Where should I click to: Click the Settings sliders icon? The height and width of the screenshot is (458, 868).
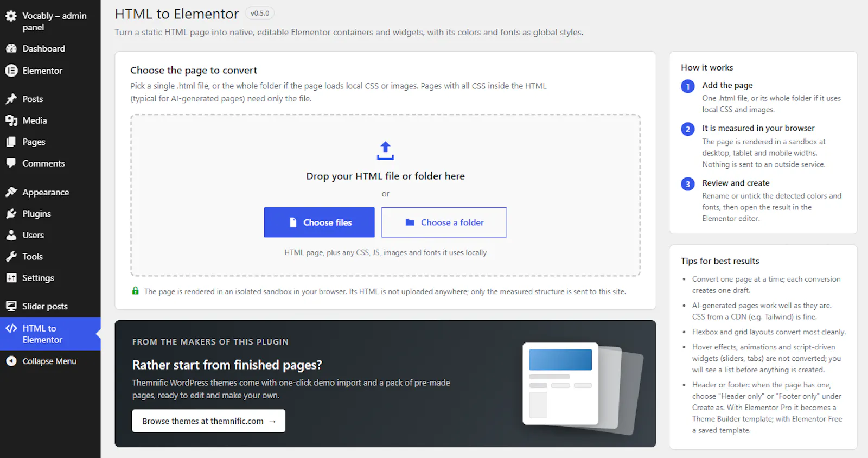[11, 278]
